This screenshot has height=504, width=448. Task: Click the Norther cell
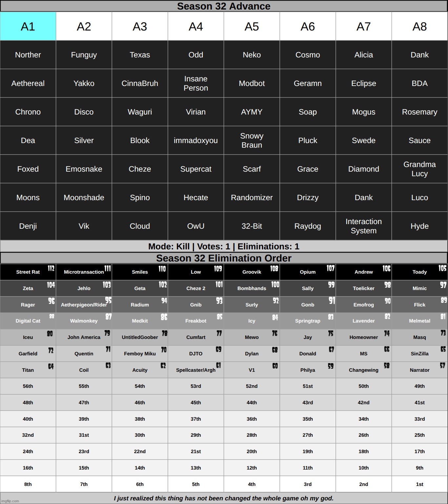(28, 55)
